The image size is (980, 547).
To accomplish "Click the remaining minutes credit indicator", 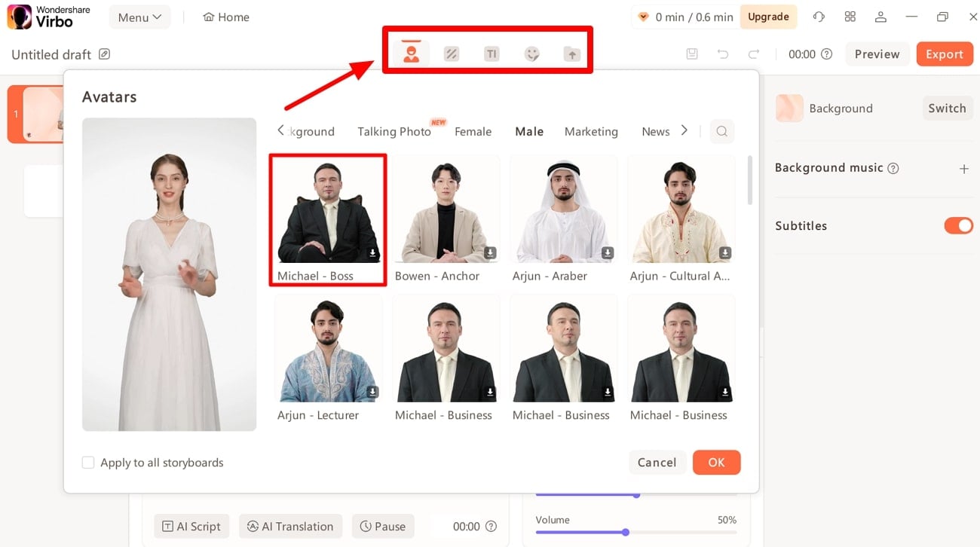I will [685, 17].
